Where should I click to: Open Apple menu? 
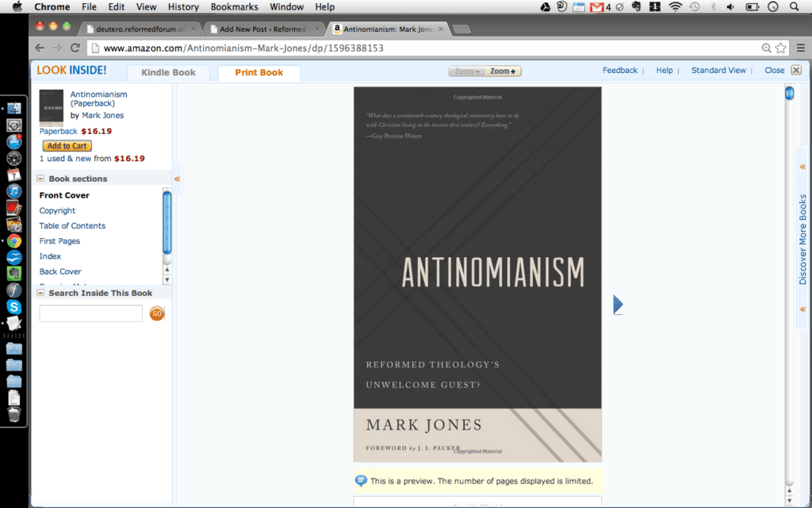(x=17, y=6)
